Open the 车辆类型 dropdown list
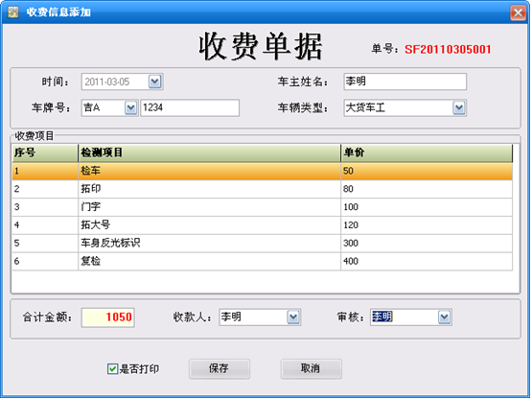Viewport: 532px width, 399px height. (459, 108)
